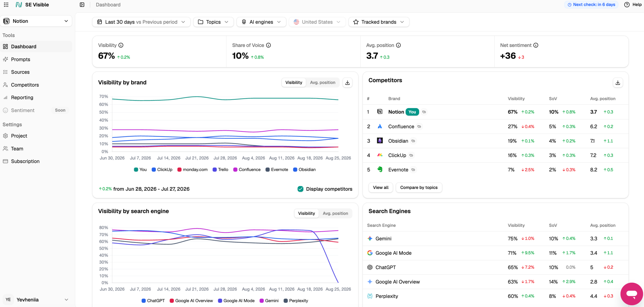Click the ChatGPT logo icon in table
644x307 pixels.
click(x=370, y=267)
